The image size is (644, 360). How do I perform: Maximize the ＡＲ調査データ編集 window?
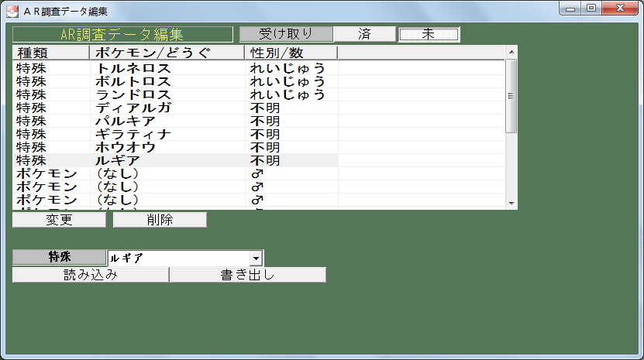(591, 9)
